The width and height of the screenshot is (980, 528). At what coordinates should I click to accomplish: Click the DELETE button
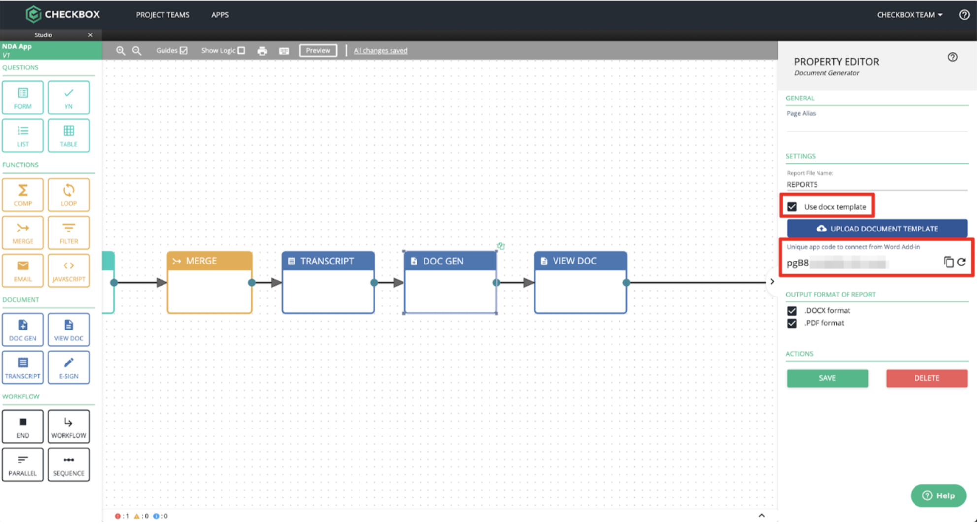tap(927, 378)
